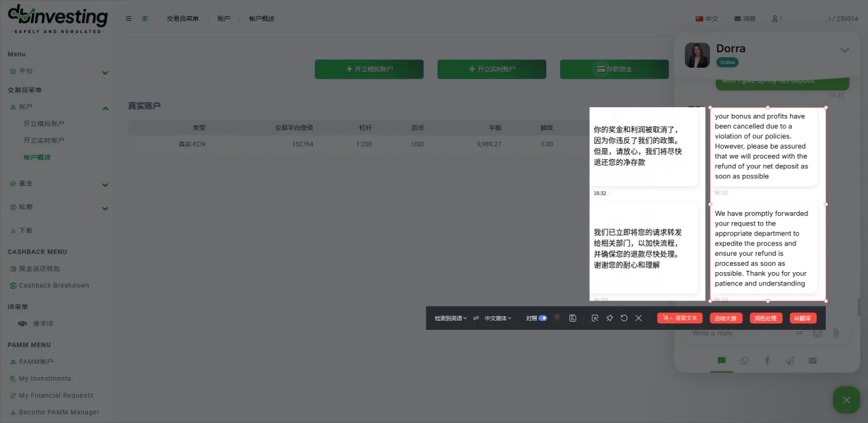This screenshot has height=423, width=868.
Task: Expand the 基金 sidebar section
Action: [x=105, y=185]
